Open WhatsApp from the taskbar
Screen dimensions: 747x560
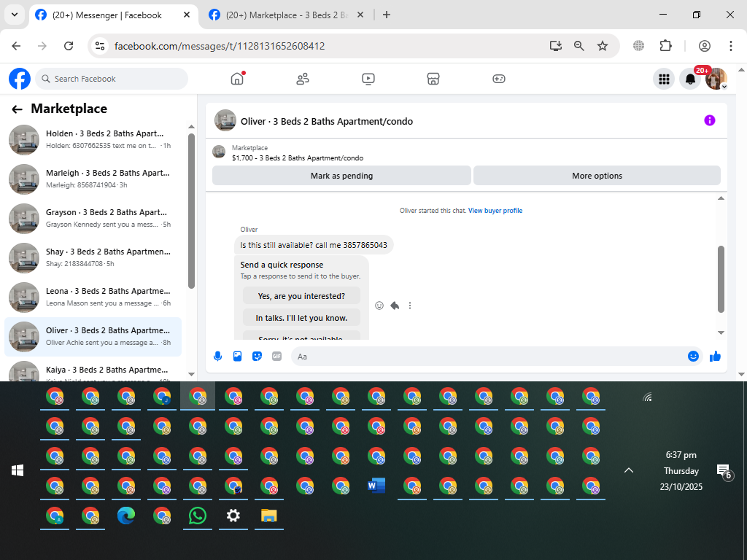pos(197,516)
